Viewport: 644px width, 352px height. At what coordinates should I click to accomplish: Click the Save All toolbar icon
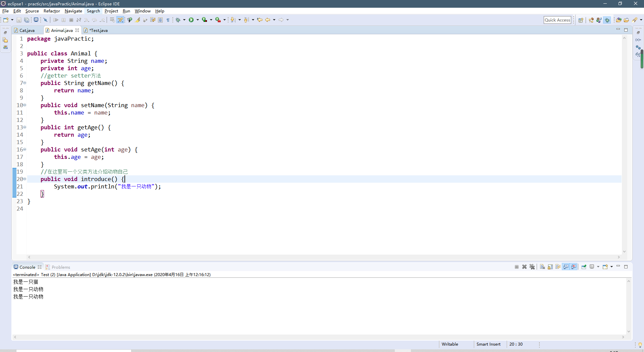(26, 20)
